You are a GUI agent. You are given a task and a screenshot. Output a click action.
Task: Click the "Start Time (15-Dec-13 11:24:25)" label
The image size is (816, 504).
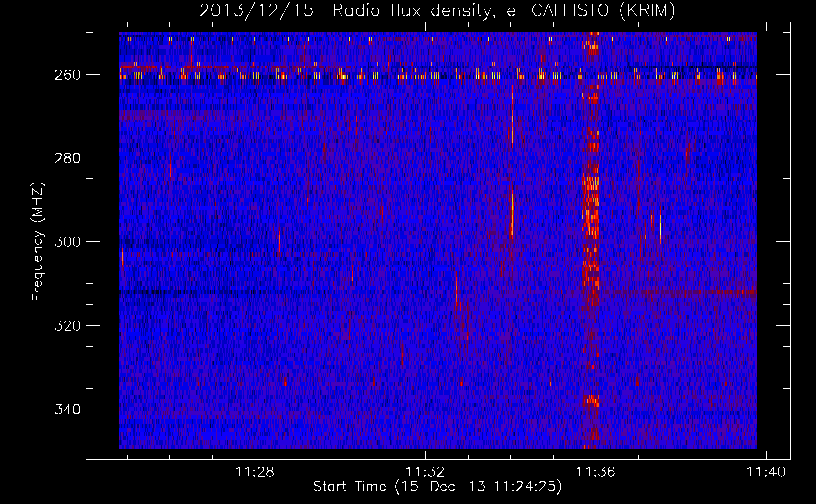[x=437, y=487]
